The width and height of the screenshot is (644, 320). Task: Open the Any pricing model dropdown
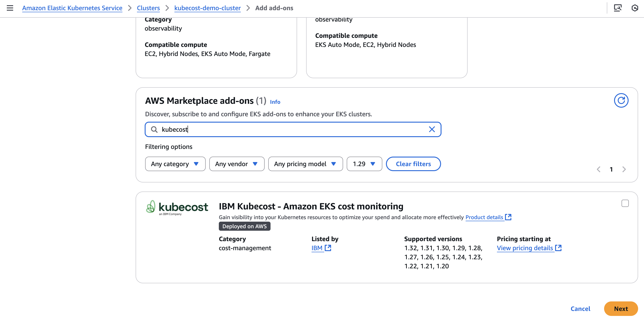[x=305, y=164]
